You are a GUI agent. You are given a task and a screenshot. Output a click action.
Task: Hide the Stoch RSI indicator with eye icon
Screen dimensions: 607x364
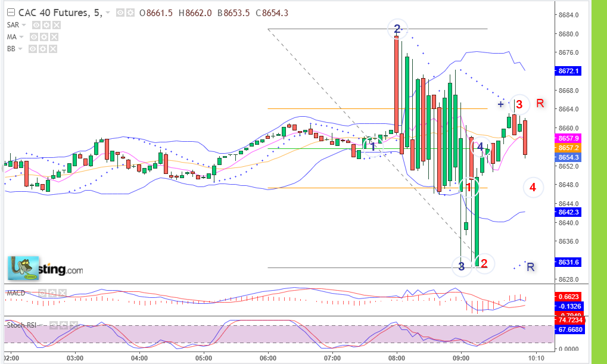(x=54, y=325)
